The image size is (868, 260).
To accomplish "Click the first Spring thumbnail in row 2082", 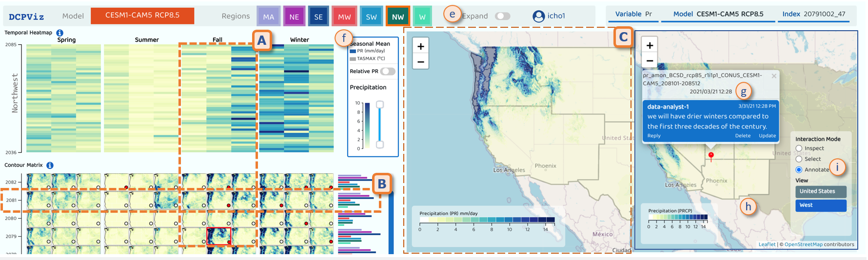I will (39, 182).
